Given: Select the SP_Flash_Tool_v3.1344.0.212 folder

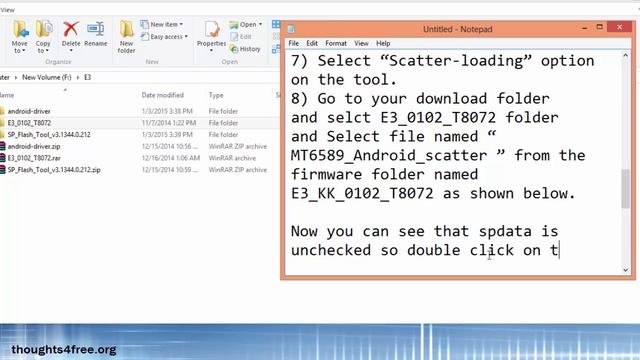Looking at the screenshot, I should tap(49, 135).
